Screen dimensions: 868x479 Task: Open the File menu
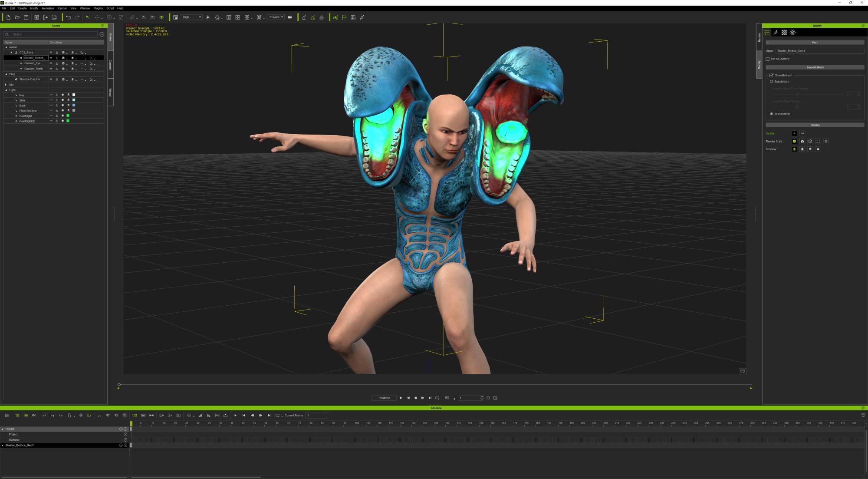[x=4, y=8]
